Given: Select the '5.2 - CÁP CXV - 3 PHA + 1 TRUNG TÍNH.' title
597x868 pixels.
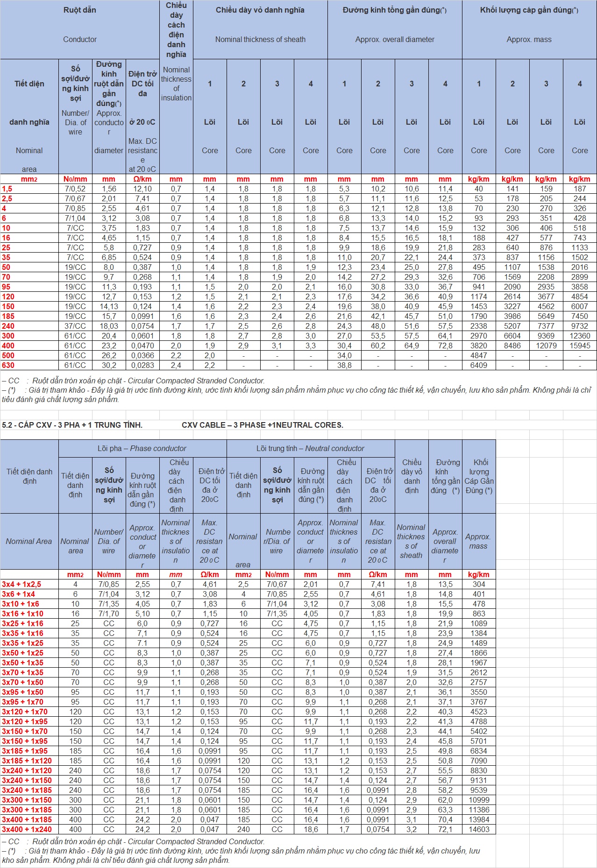Looking at the screenshot, I should click(72, 425).
